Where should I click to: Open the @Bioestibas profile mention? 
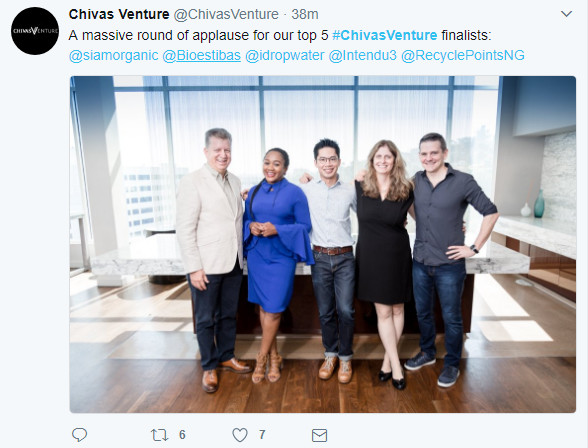(201, 55)
